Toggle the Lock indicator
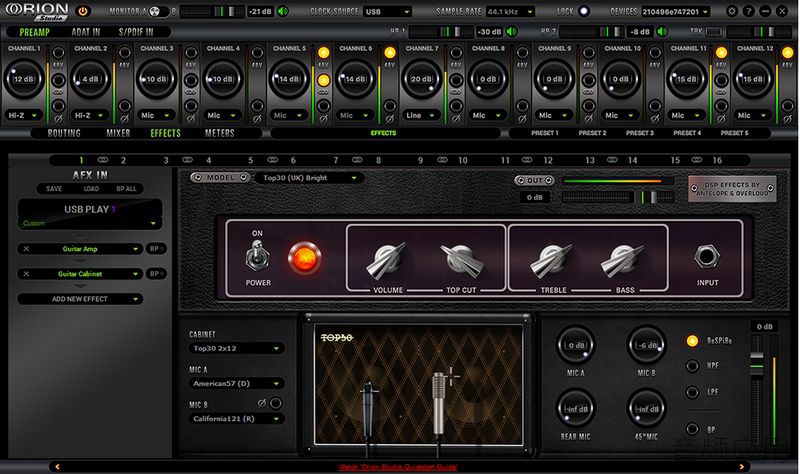This screenshot has width=800, height=474. click(584, 11)
